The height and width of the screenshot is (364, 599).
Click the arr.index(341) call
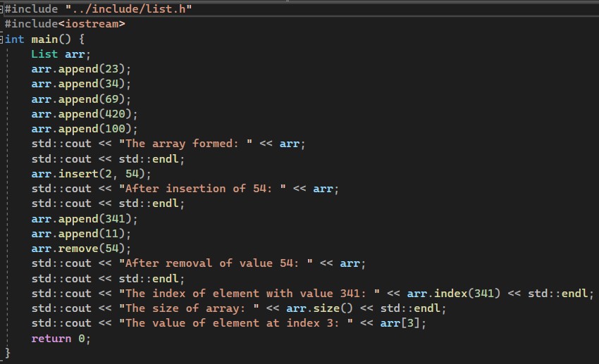(454, 294)
